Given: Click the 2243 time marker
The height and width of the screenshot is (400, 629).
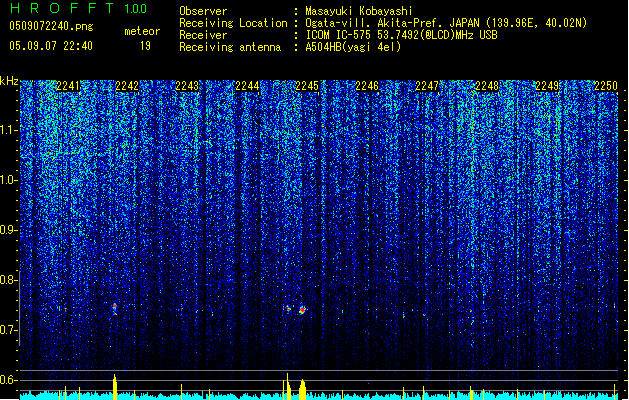Looking at the screenshot, I should (x=187, y=86).
